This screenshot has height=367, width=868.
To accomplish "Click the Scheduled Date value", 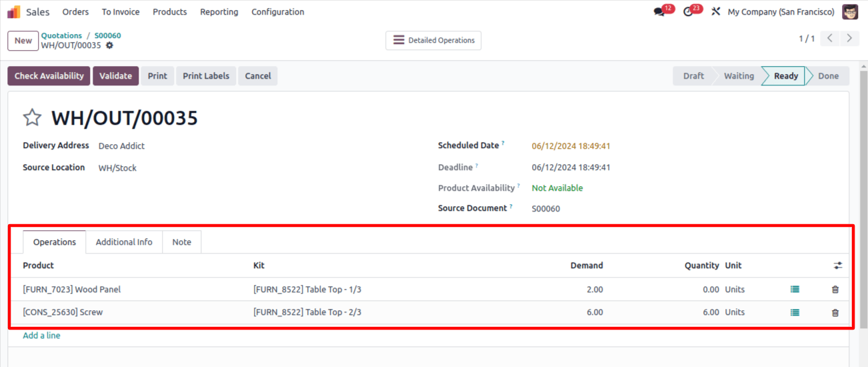I will click(x=571, y=146).
